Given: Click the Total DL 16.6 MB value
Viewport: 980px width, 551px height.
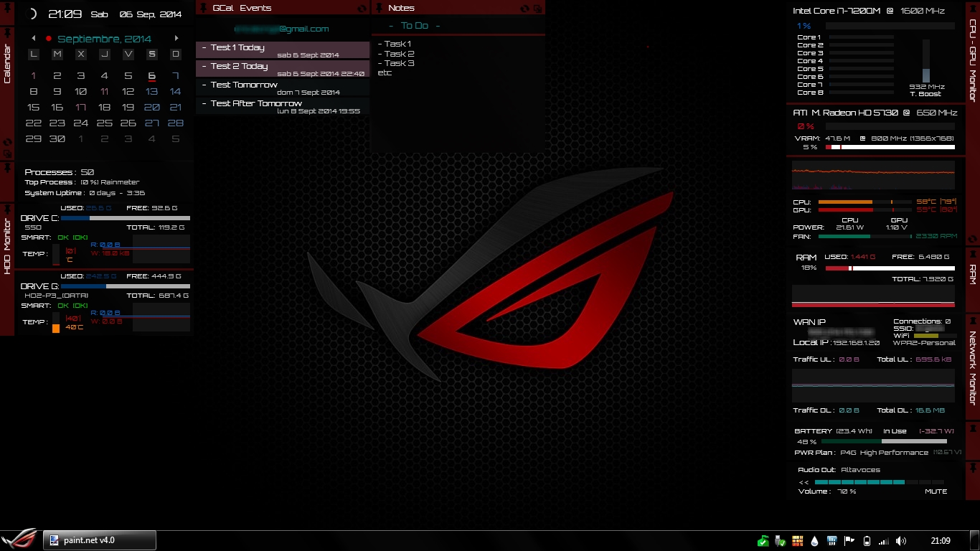Looking at the screenshot, I should click(x=930, y=410).
